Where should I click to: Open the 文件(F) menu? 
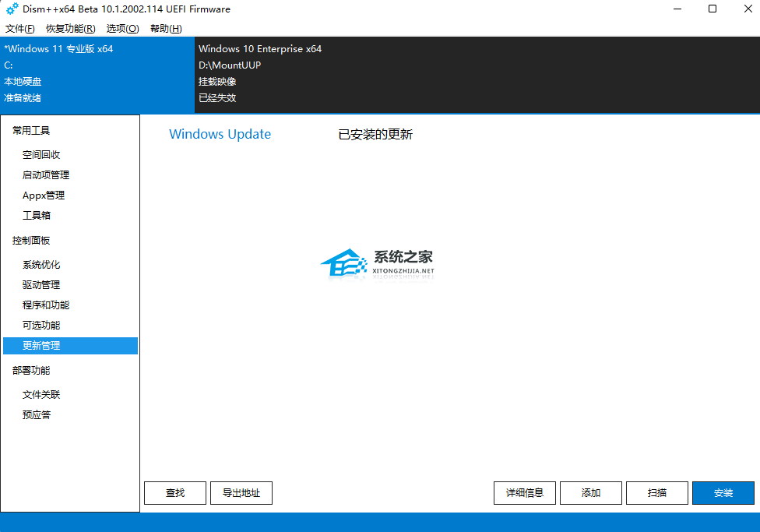point(20,29)
